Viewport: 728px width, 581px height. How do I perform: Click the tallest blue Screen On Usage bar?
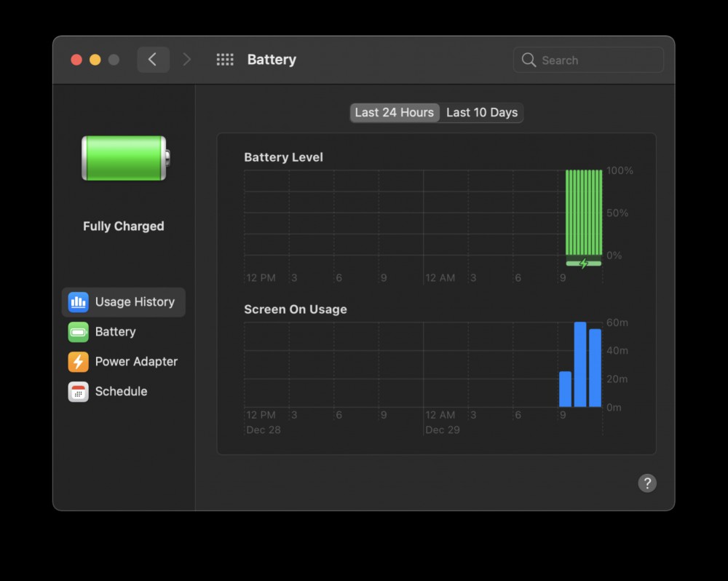pos(580,364)
